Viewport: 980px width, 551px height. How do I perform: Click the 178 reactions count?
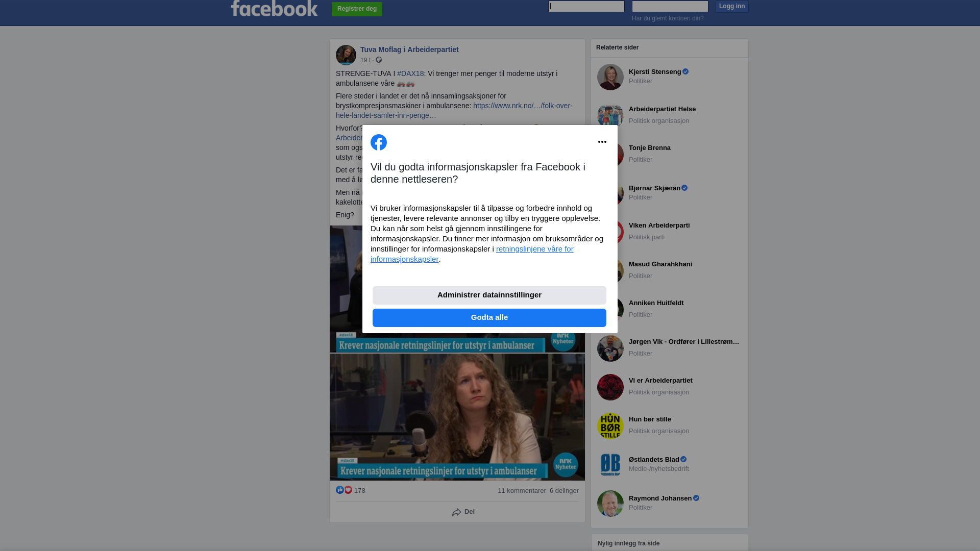pos(360,491)
